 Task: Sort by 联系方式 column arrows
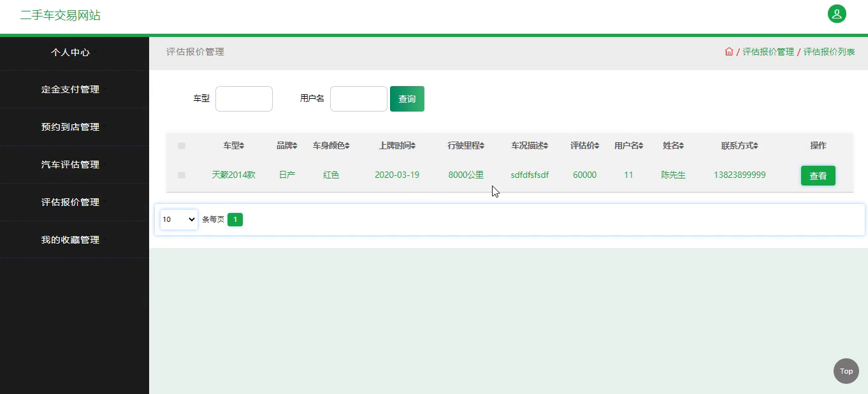point(756,146)
